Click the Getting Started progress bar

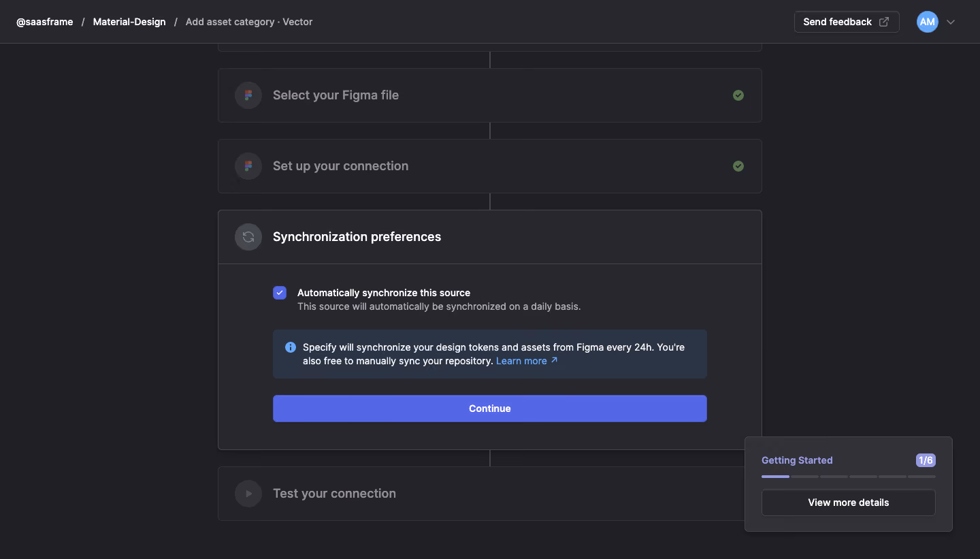point(849,477)
